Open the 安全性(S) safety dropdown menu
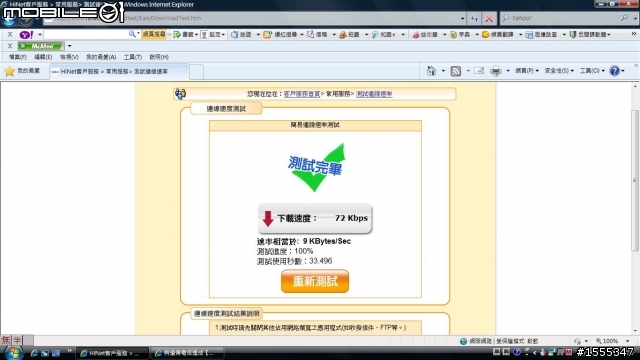The height and width of the screenshot is (360, 640). point(559,71)
